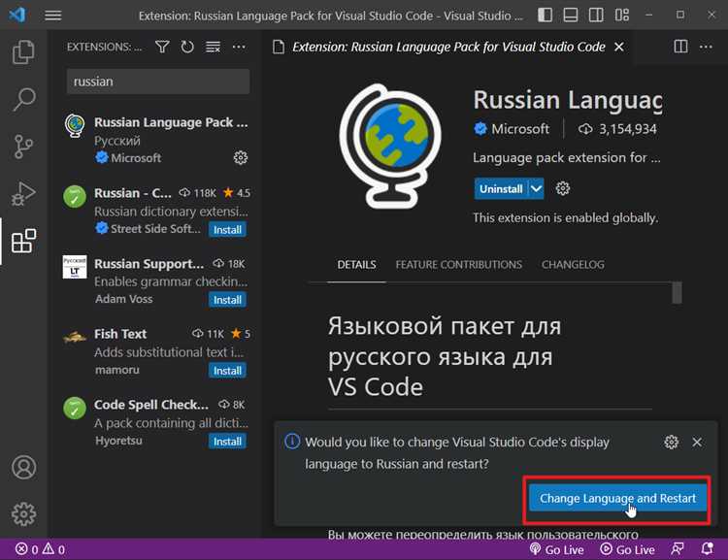Switch to the CHANGELOG tab
This screenshot has height=560, width=728.
click(573, 265)
